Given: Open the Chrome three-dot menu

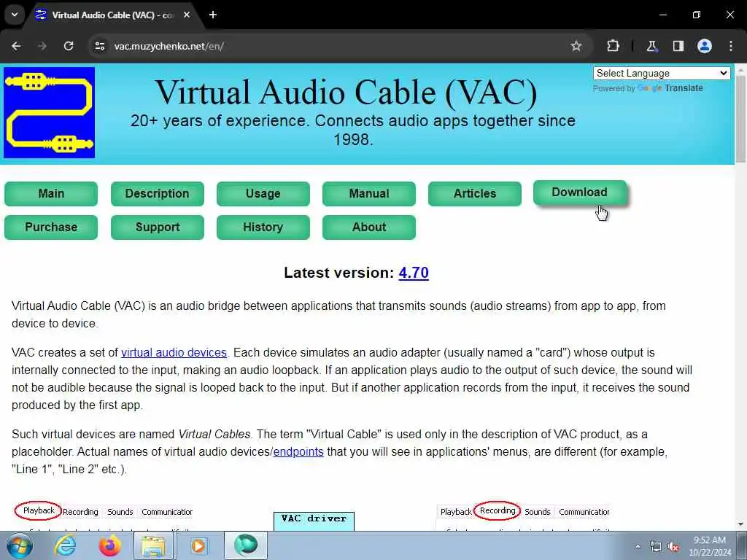Looking at the screenshot, I should 731,46.
